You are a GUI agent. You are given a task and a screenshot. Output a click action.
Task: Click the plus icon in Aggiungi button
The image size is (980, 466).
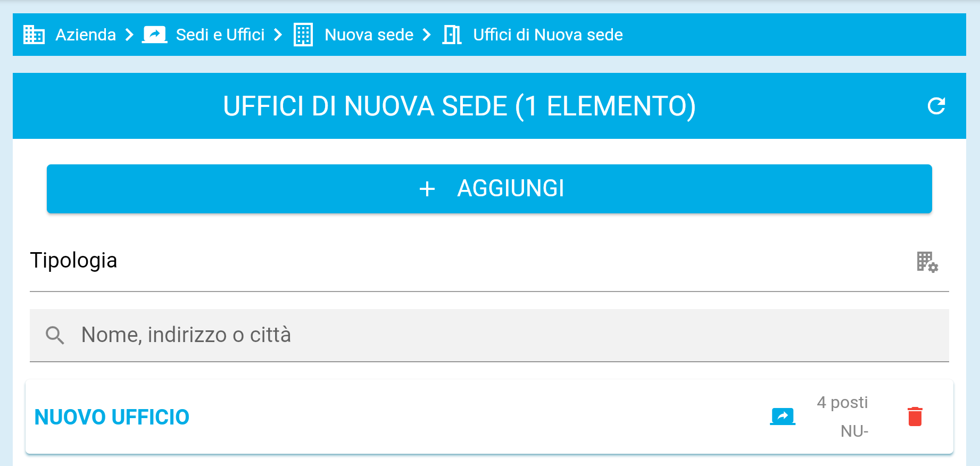pyautogui.click(x=427, y=189)
